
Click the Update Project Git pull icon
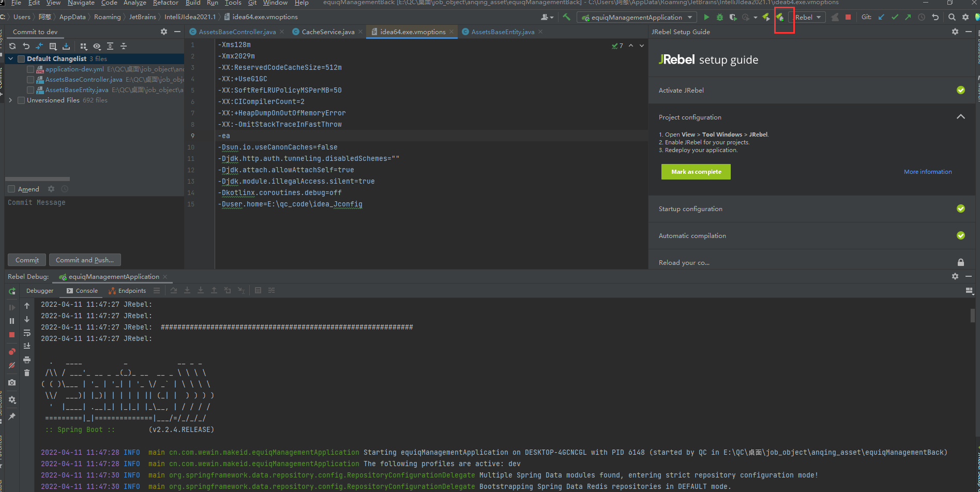click(881, 17)
